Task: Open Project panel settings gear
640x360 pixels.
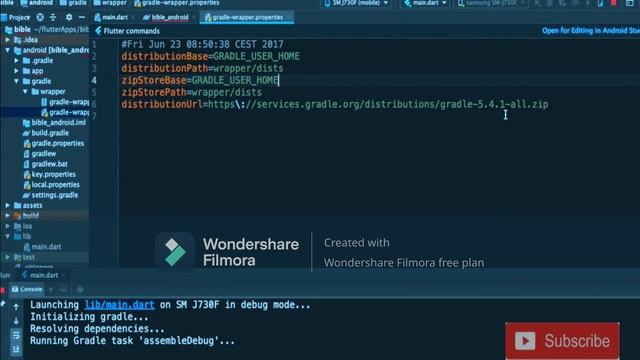Action: tap(69, 17)
